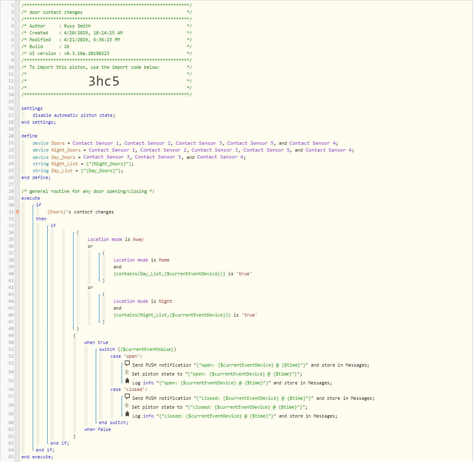
Task: Edit the 'device Doors' variable name
Action: 58,143
